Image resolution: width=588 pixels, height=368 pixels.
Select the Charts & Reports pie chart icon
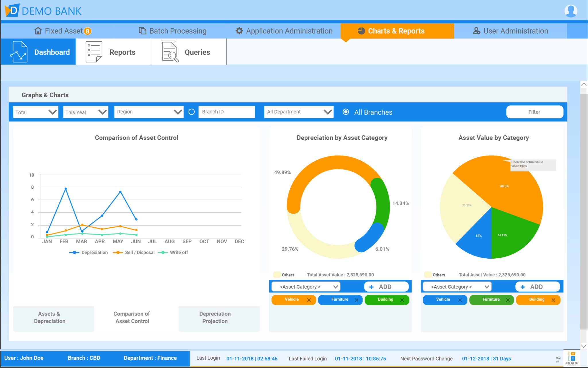point(361,31)
